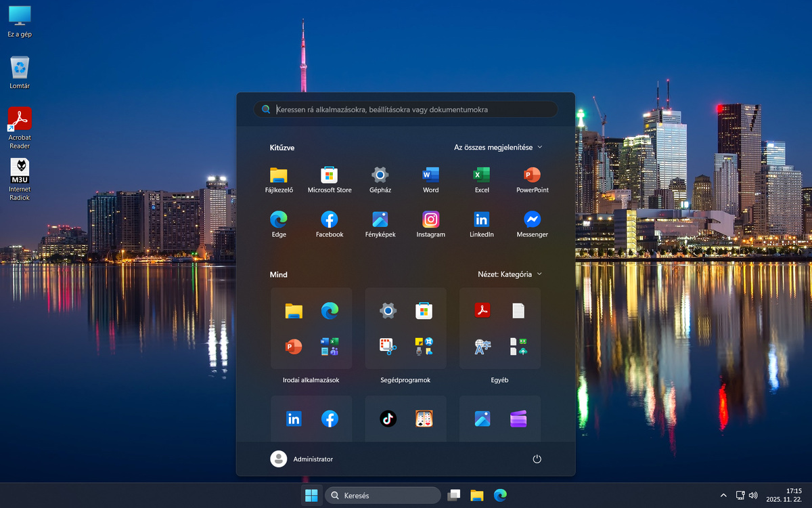Click the Start menu search field
Viewport: 812px width, 508px height.
[406, 109]
